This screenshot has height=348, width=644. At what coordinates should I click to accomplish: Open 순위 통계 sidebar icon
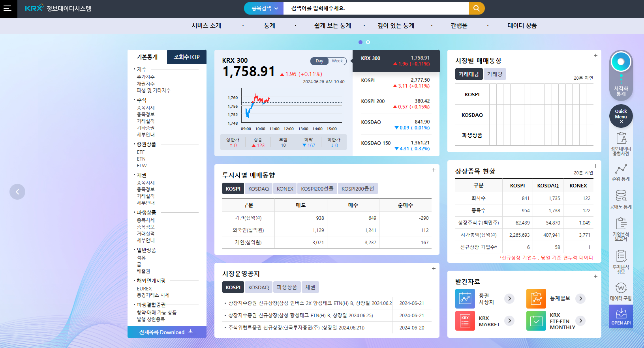[621, 172]
